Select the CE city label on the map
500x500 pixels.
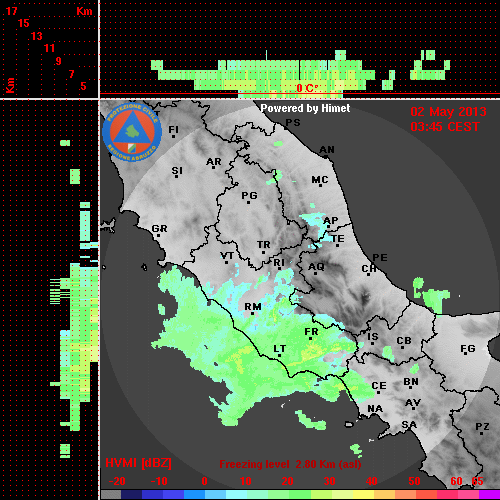379,386
